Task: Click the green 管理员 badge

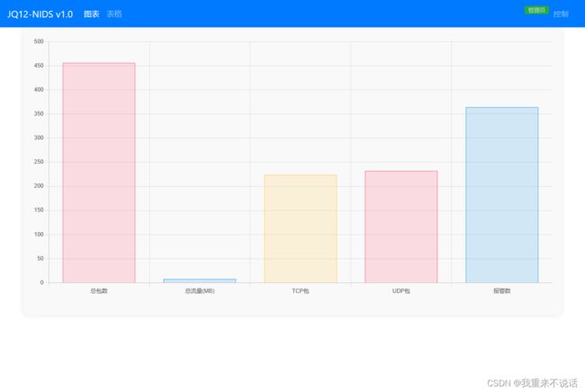Action: 536,10
